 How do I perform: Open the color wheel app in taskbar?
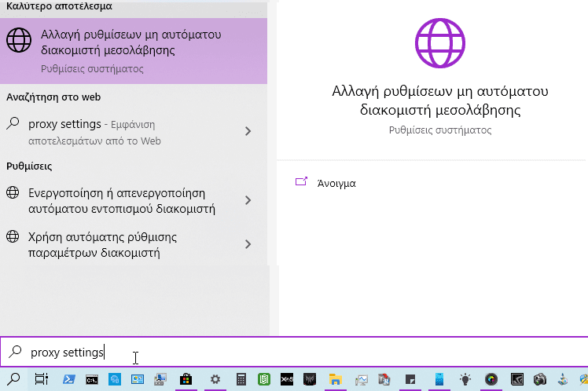pyautogui.click(x=491, y=379)
